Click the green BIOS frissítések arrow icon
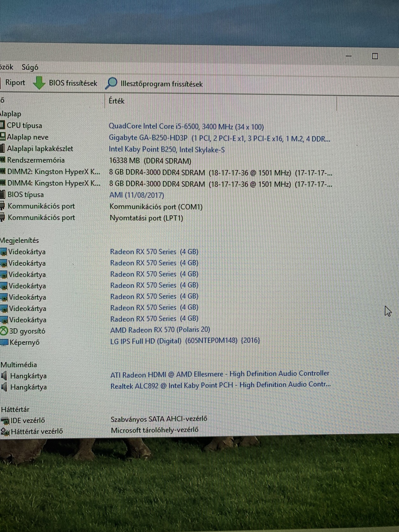The width and height of the screenshot is (399, 532). pyautogui.click(x=39, y=83)
